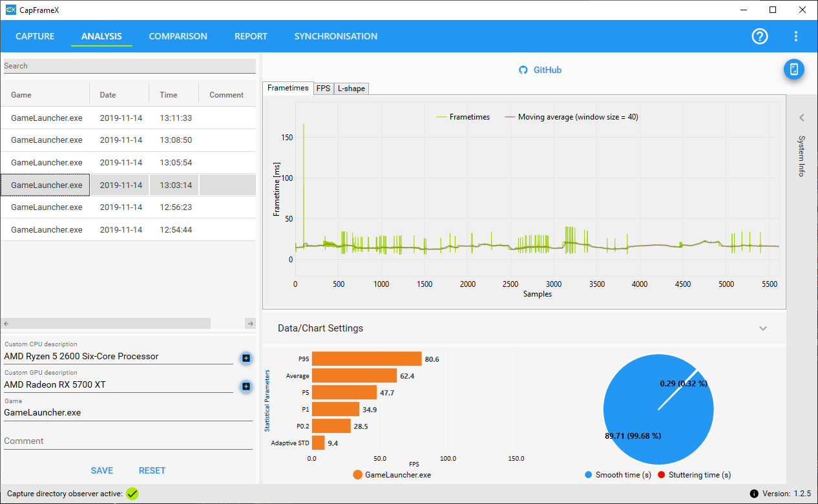
Task: Click the CapFrameX title bar logo
Action: coord(10,10)
